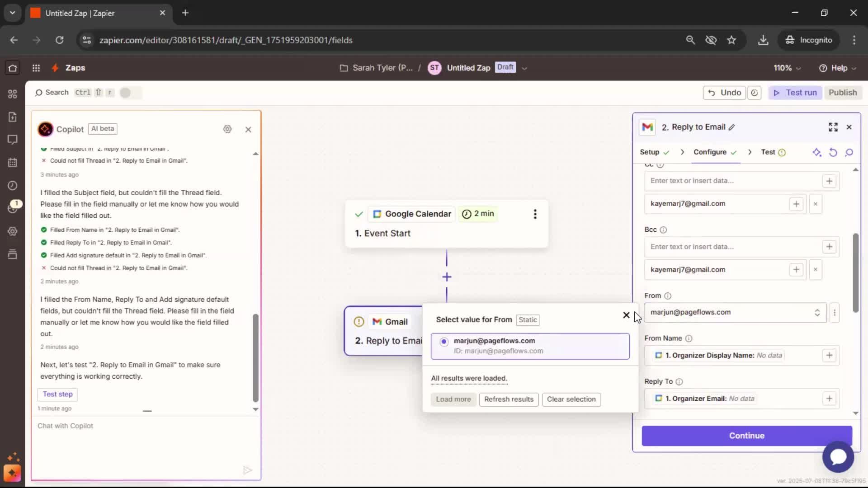Click Refresh results in From popup

point(509,399)
